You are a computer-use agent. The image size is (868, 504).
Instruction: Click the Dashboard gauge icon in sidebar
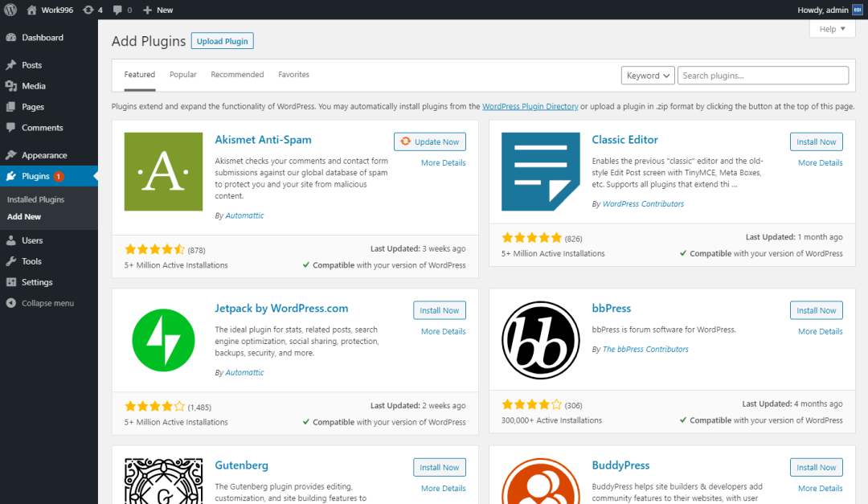pyautogui.click(x=11, y=38)
